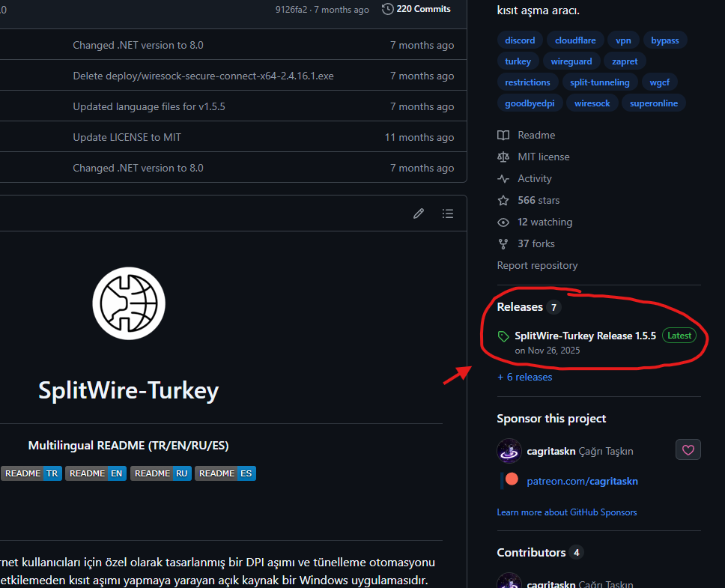The height and width of the screenshot is (588, 725).
Task: Show the + 6 releases link
Action: coord(524,378)
